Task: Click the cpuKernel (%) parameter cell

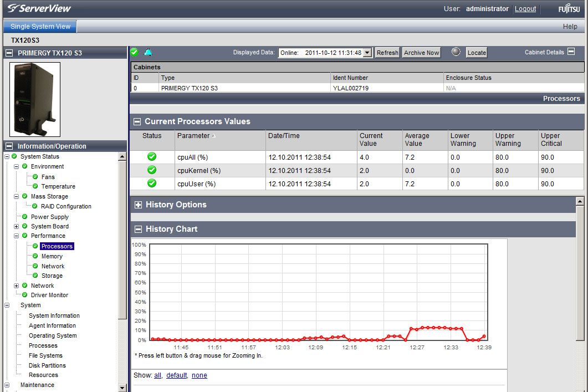Action: pos(220,170)
